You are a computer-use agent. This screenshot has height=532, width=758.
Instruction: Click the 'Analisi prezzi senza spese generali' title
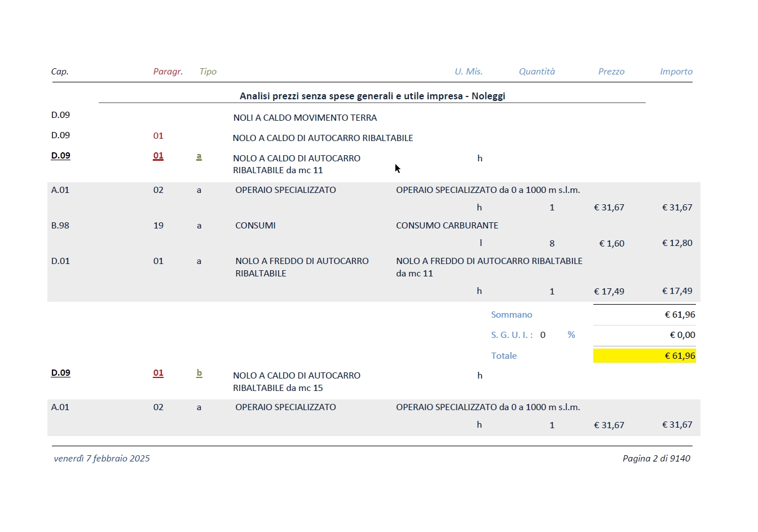point(372,96)
